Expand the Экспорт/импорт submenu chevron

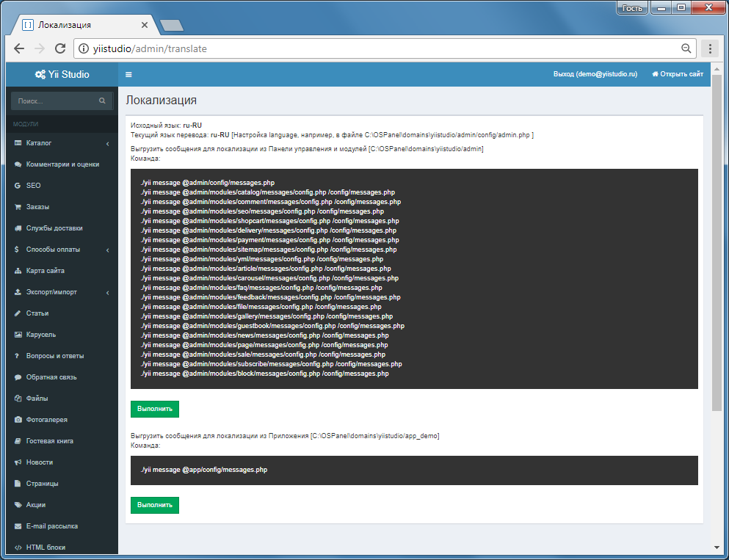click(x=107, y=293)
